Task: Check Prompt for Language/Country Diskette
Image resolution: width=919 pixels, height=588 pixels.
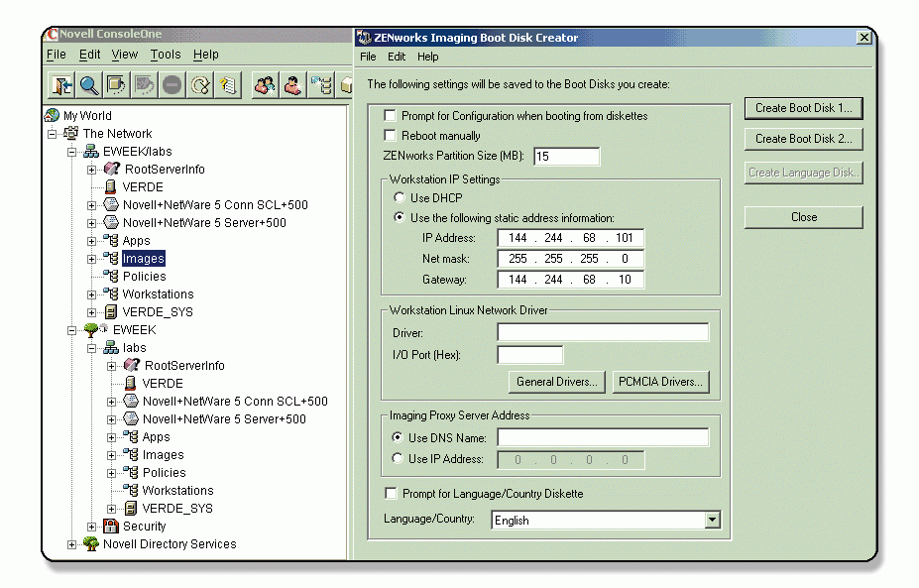Action: (391, 493)
